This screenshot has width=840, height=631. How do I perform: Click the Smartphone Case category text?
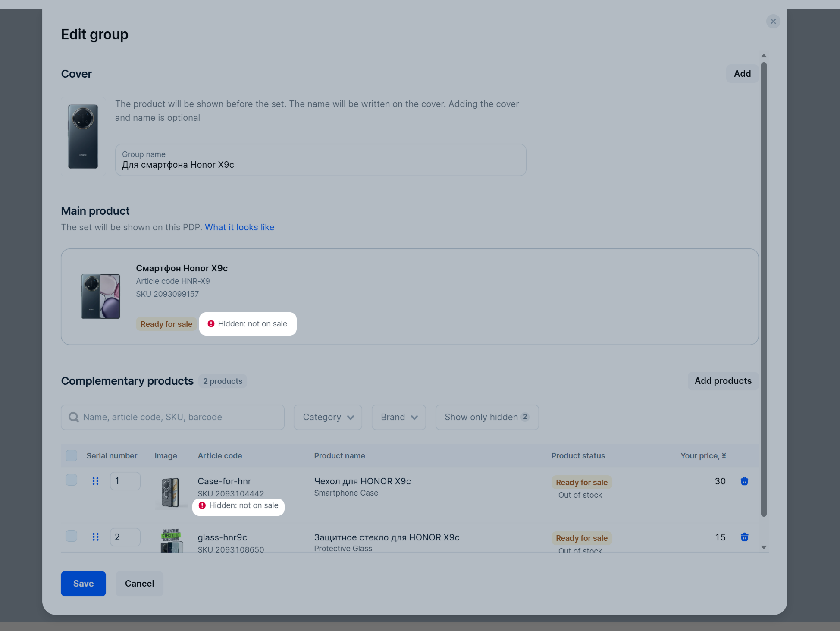coord(346,493)
